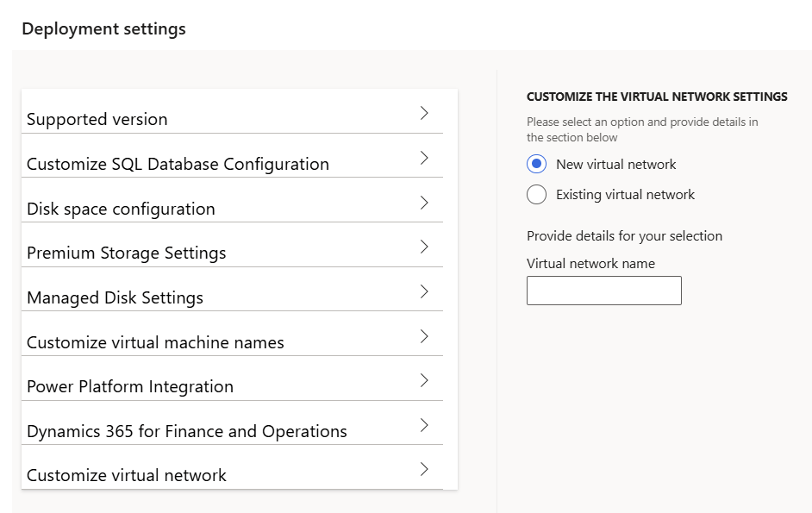Open the Dynamics 365 for Finance and Operations label
812x513 pixels.
187,432
